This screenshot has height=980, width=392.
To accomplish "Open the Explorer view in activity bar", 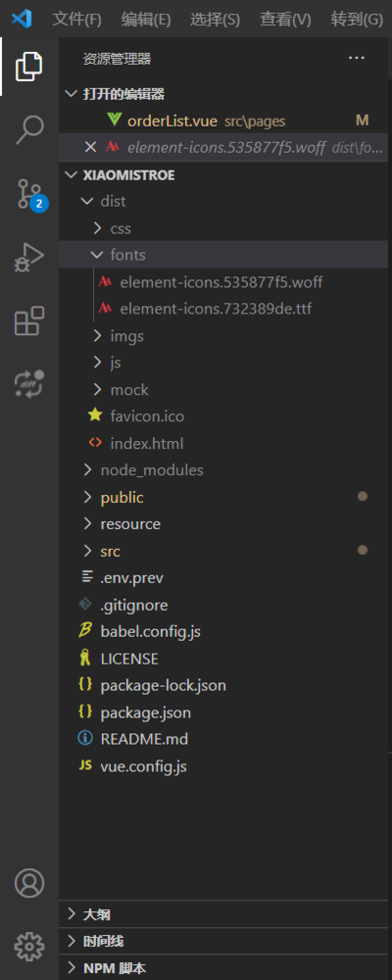I will pyautogui.click(x=28, y=67).
